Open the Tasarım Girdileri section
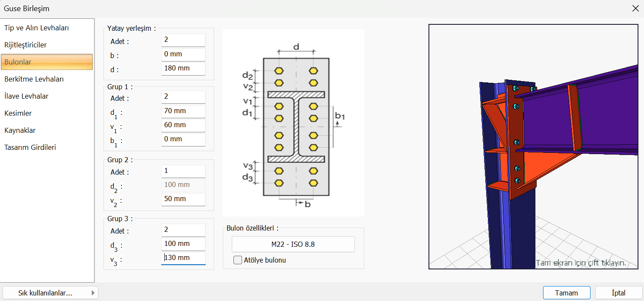The height and width of the screenshot is (301, 644). click(x=30, y=147)
